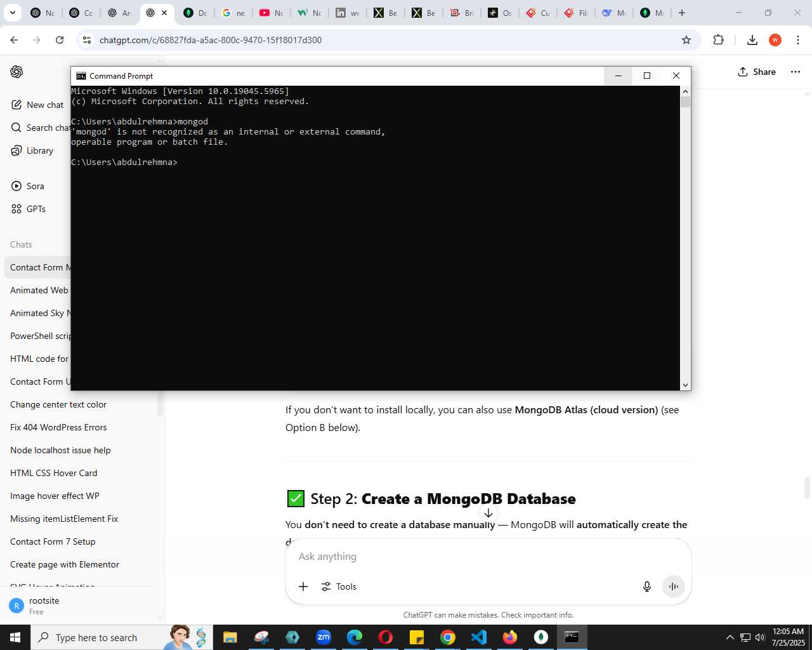This screenshot has height=650, width=812.
Task: Click the address bar URL
Action: (x=211, y=40)
